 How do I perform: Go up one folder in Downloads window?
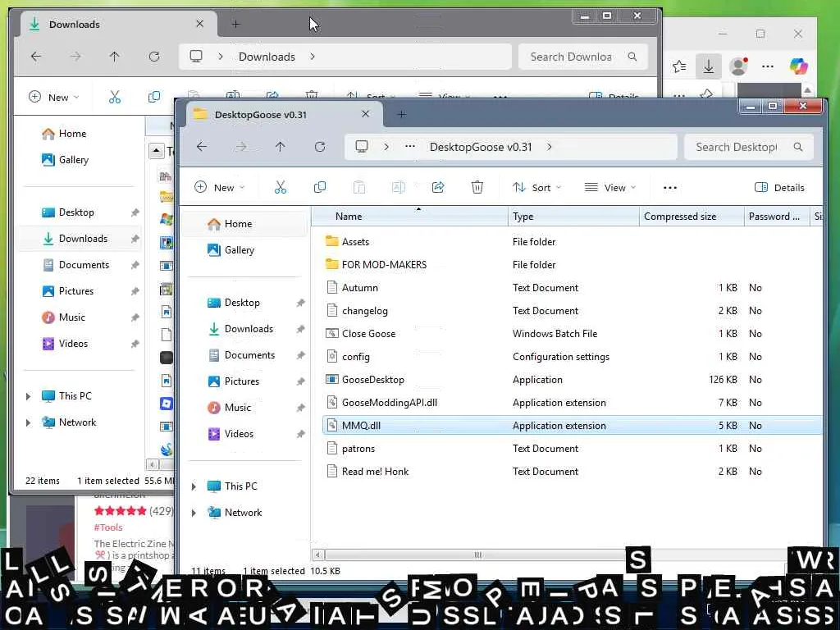(114, 57)
